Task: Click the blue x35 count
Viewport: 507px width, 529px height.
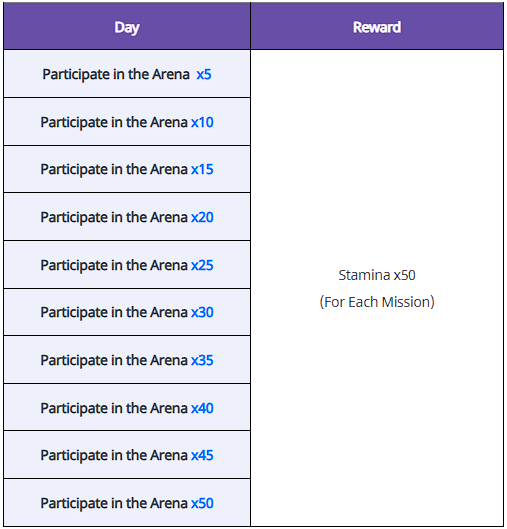Action: [x=202, y=360]
